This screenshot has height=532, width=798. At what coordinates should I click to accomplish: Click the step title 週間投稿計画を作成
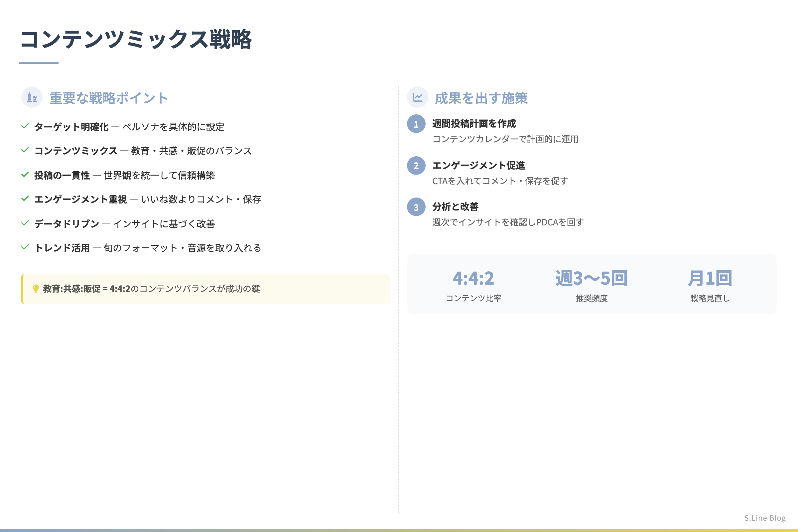point(474,123)
